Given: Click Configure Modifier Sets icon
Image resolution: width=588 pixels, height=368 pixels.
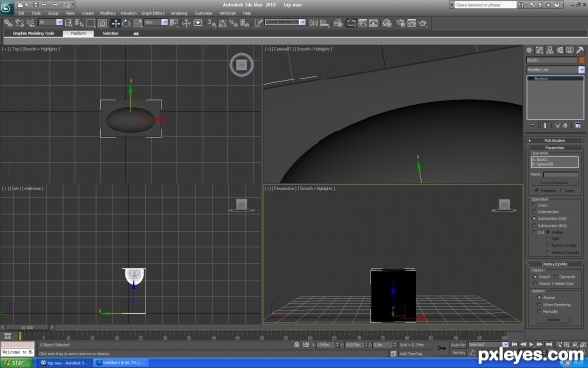Looking at the screenshot, I should [x=578, y=125].
